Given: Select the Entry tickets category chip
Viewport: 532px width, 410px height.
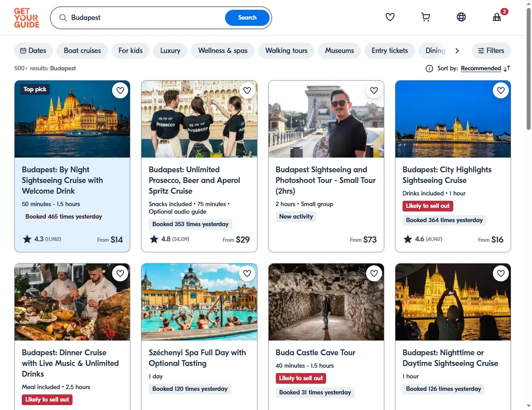Looking at the screenshot, I should [390, 51].
